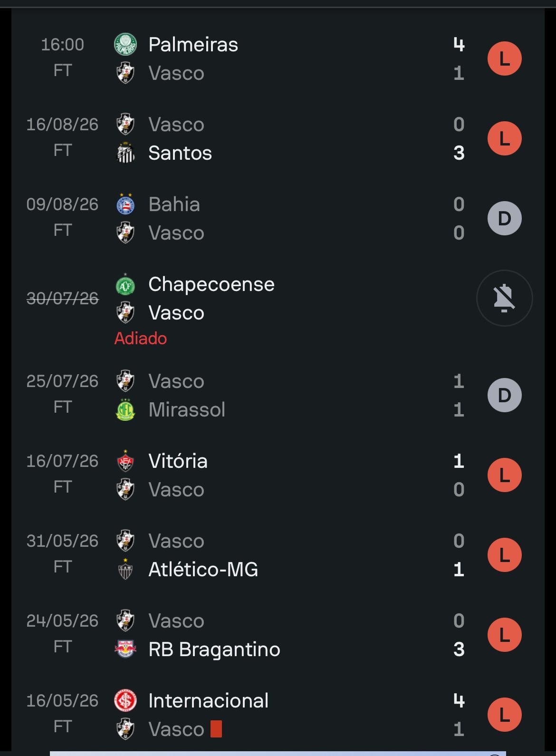Viewport: 556px width, 756px height.
Task: Select the postponed match status Adiado
Action: pos(141,339)
